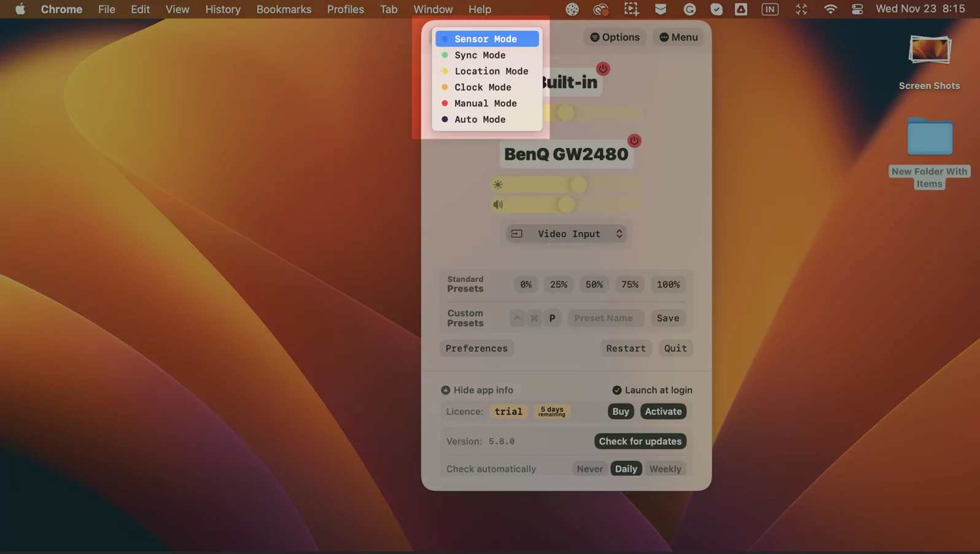Choose Auto Mode option
Image resolution: width=980 pixels, height=554 pixels.
(487, 119)
